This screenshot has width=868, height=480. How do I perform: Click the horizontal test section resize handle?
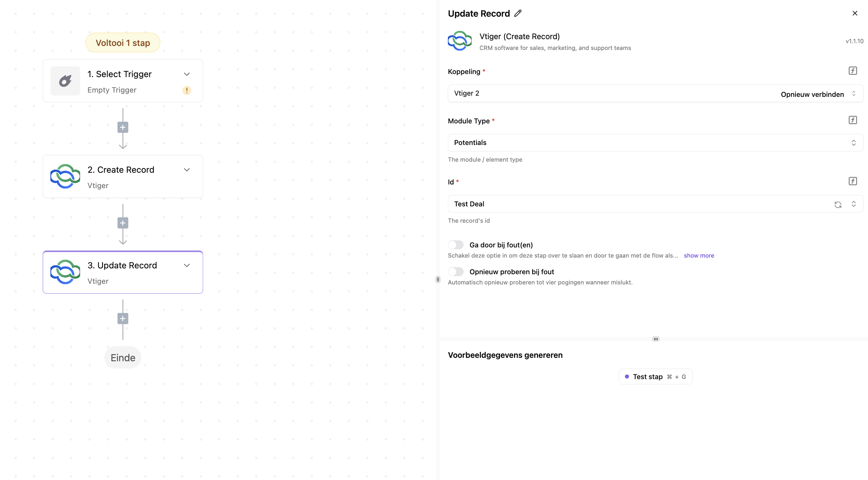(656, 339)
